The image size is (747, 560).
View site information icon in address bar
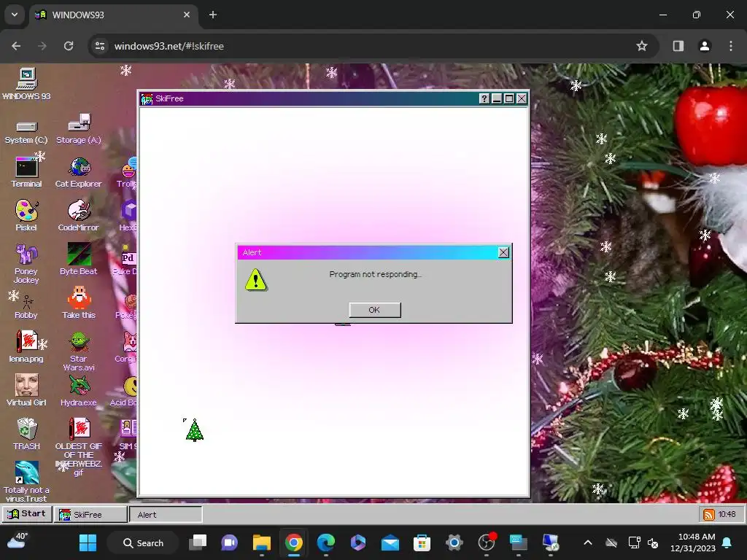coord(100,46)
